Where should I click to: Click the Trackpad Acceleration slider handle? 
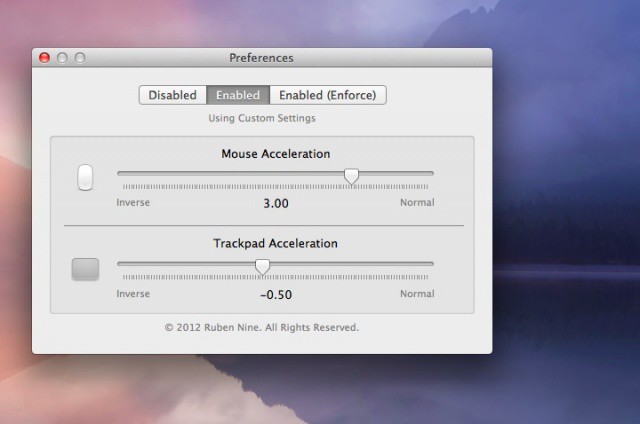[262, 266]
